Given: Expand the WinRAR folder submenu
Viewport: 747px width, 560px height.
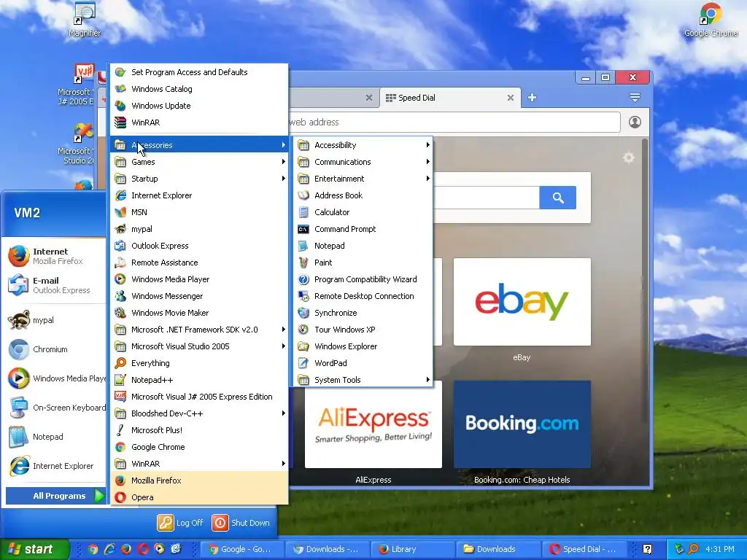Looking at the screenshot, I should tap(199, 463).
